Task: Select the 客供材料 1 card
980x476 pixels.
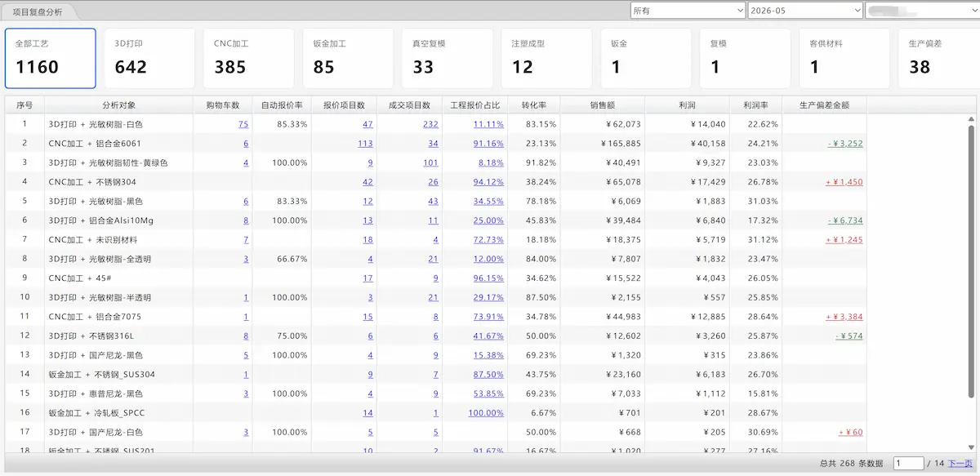Action: pos(844,59)
